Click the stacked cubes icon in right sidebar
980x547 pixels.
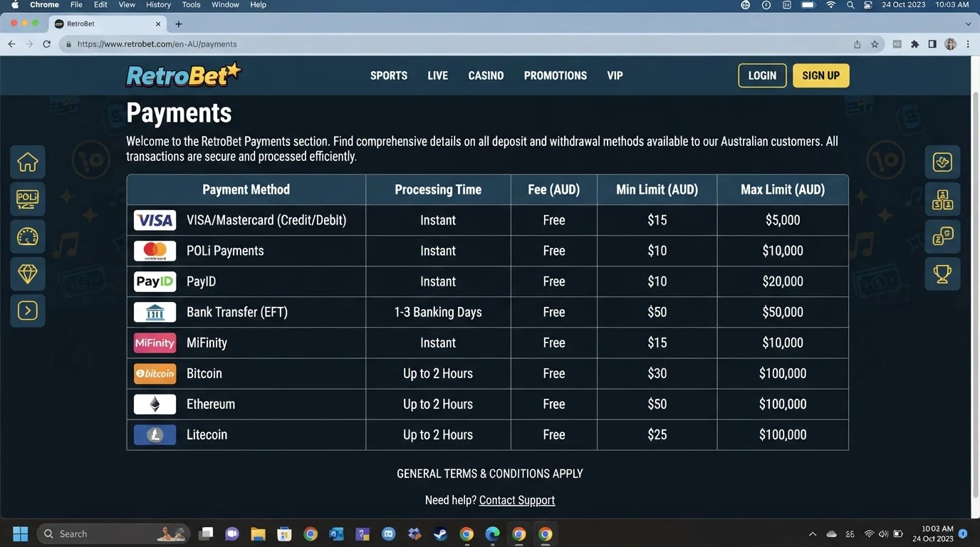(942, 199)
